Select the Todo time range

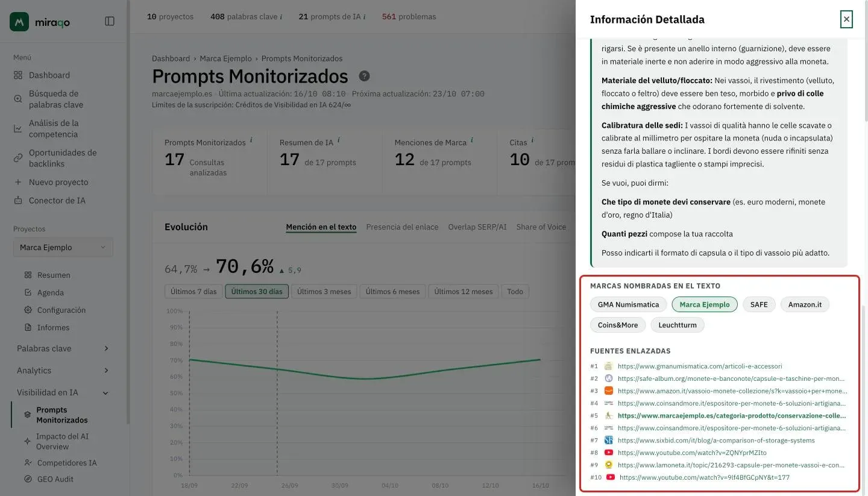515,292
